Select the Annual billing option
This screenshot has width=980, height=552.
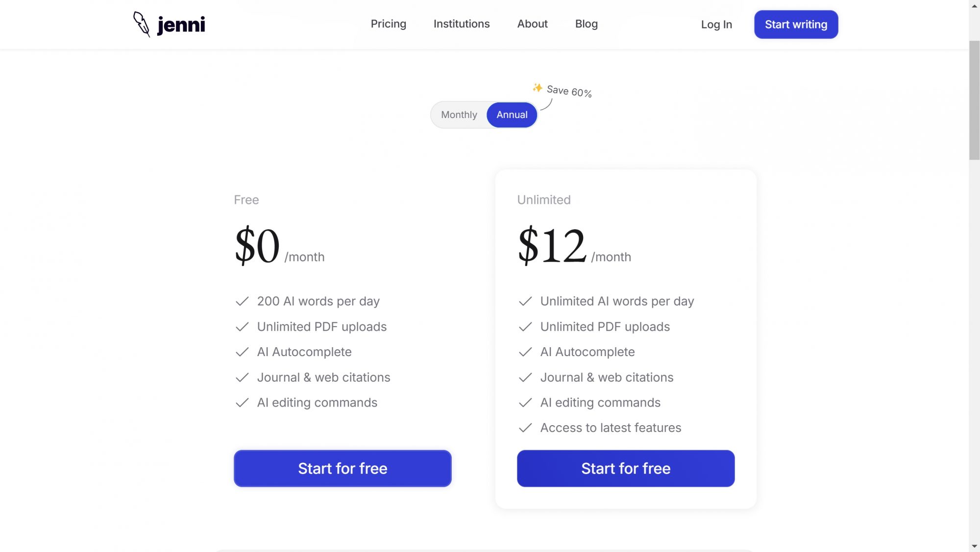click(x=512, y=115)
